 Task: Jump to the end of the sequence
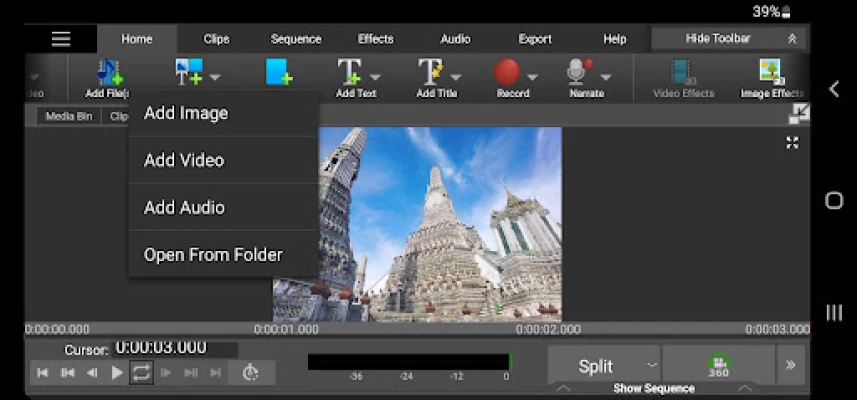(x=216, y=373)
